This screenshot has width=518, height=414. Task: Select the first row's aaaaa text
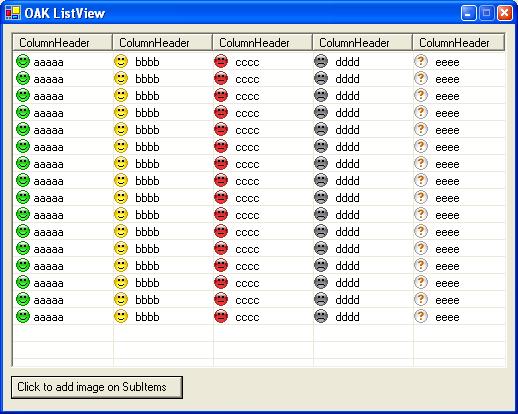click(49, 62)
